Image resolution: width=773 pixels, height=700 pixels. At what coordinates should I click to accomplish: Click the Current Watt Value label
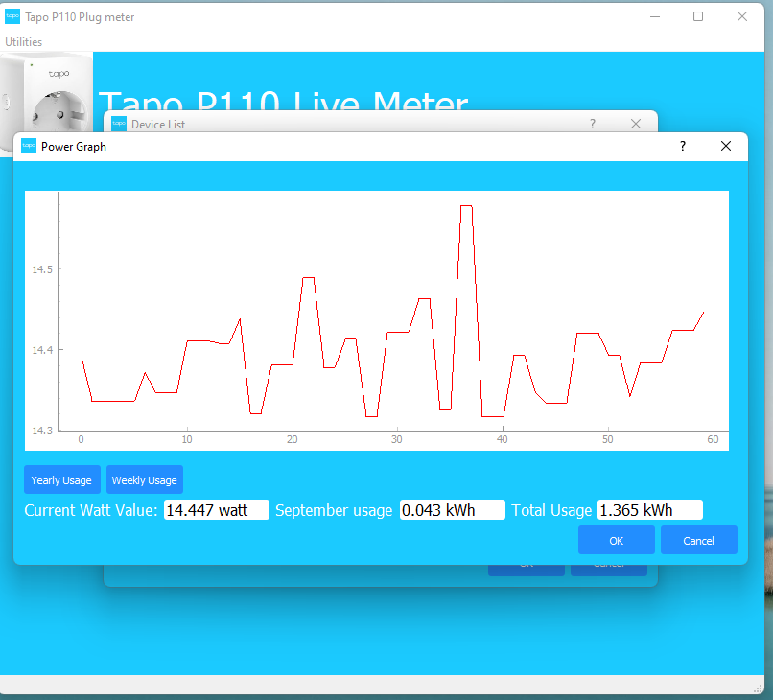(x=91, y=510)
